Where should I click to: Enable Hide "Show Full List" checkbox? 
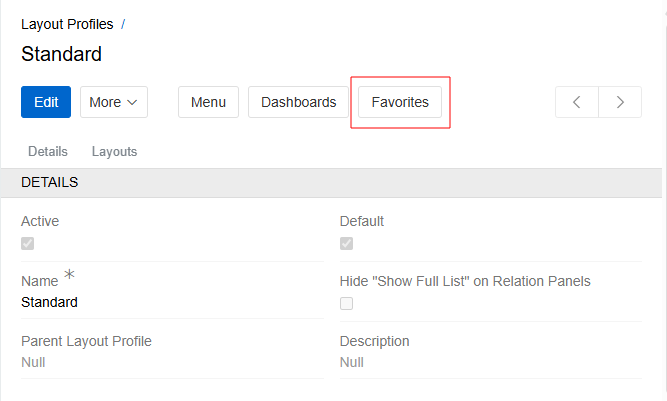tap(346, 304)
